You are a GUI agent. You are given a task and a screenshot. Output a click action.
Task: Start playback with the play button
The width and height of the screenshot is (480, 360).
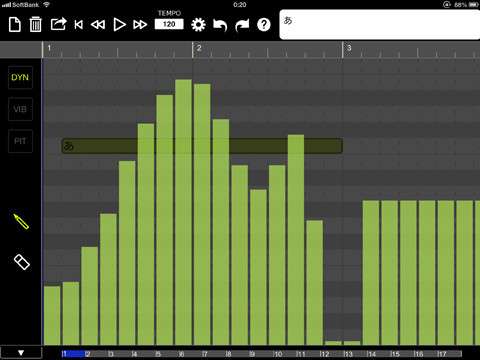coord(119,25)
